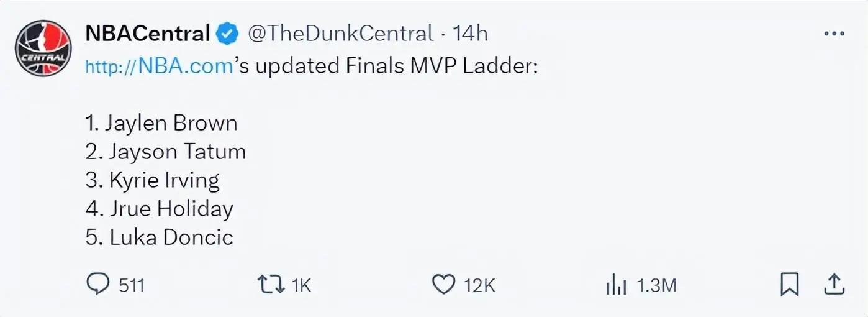Open the three-dot more options menu

834,34
